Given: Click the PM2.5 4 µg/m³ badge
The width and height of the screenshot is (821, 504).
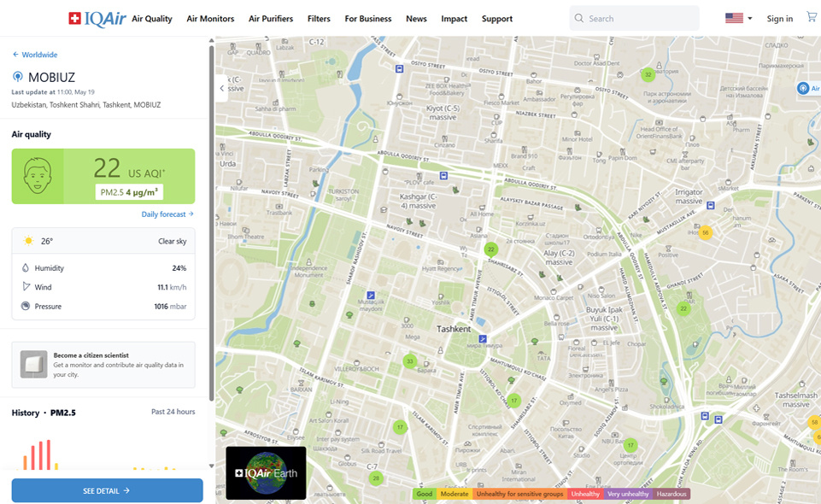Looking at the screenshot, I should (129, 192).
